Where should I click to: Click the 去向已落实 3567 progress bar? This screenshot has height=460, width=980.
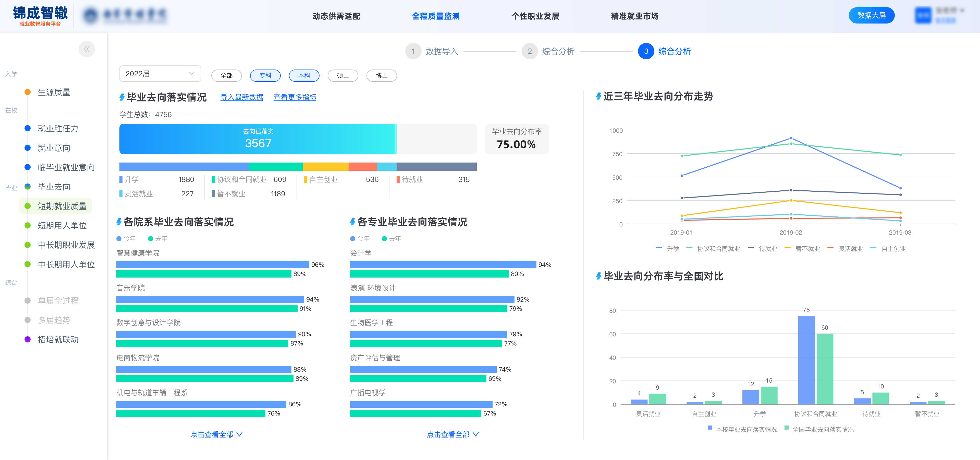click(258, 139)
